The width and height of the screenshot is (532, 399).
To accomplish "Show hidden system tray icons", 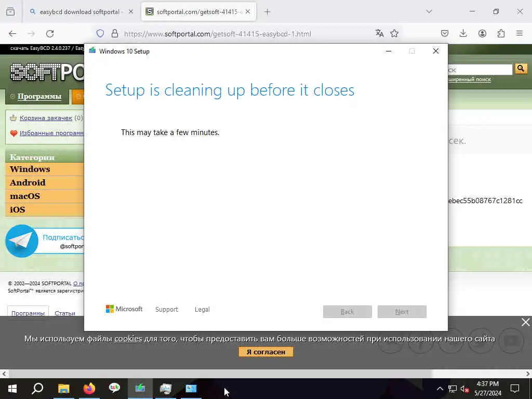I will 440,389.
